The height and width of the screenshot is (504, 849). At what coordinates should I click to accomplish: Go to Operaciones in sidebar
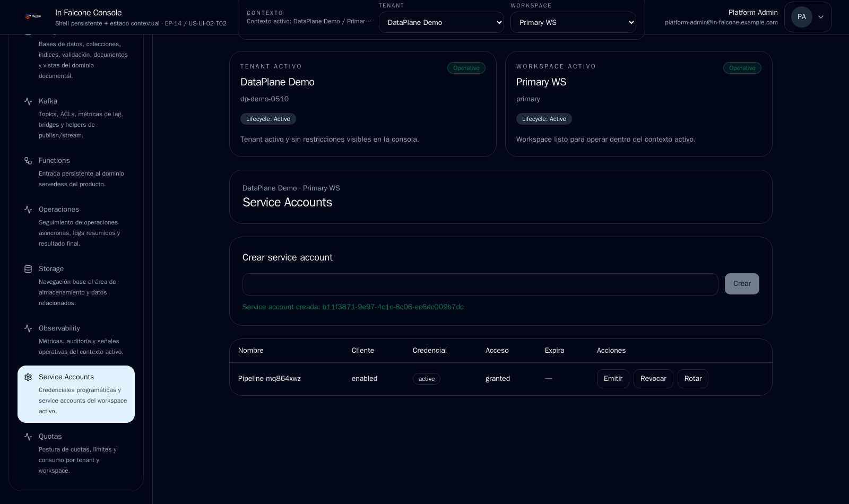point(76,226)
